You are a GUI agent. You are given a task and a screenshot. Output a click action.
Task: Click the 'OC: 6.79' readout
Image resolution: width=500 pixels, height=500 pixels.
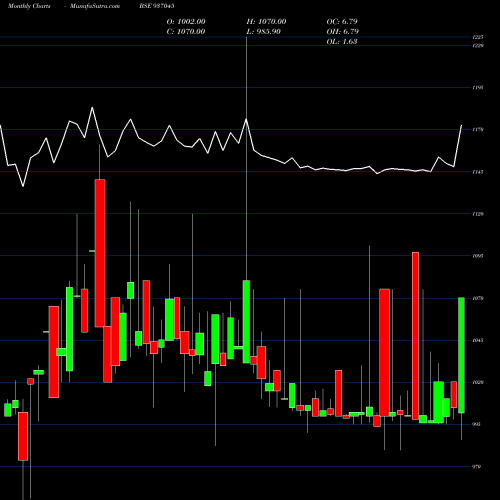(x=342, y=22)
